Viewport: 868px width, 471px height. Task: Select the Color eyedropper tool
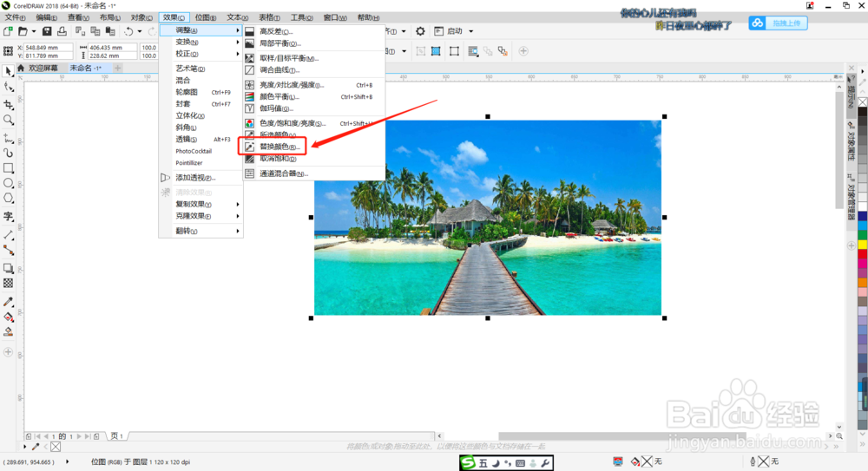(9, 302)
